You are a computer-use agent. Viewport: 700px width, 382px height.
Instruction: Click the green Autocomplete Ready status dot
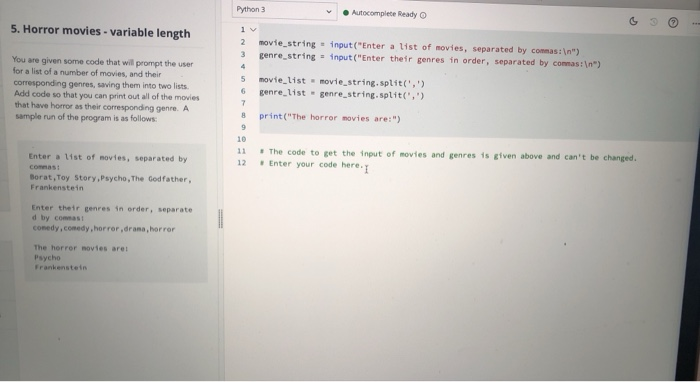point(346,12)
